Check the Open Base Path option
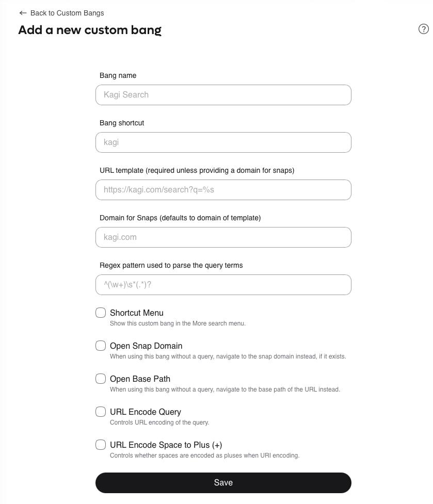Viewport: 433px width, 504px height. (x=101, y=379)
